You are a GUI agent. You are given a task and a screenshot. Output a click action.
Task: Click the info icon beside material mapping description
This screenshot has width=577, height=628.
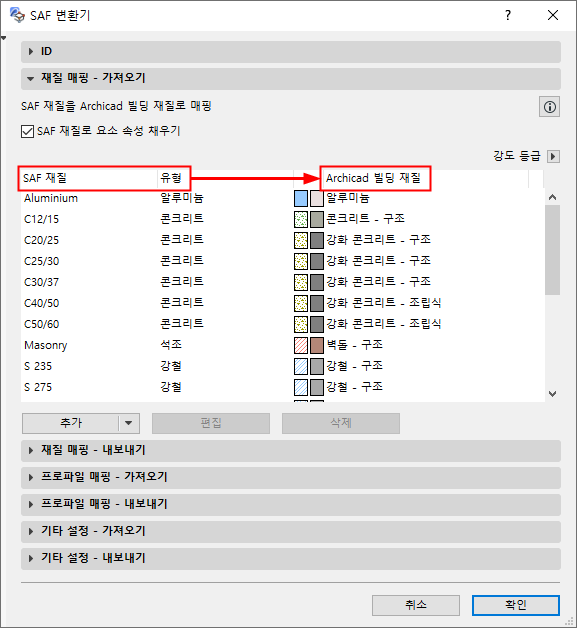click(x=549, y=107)
